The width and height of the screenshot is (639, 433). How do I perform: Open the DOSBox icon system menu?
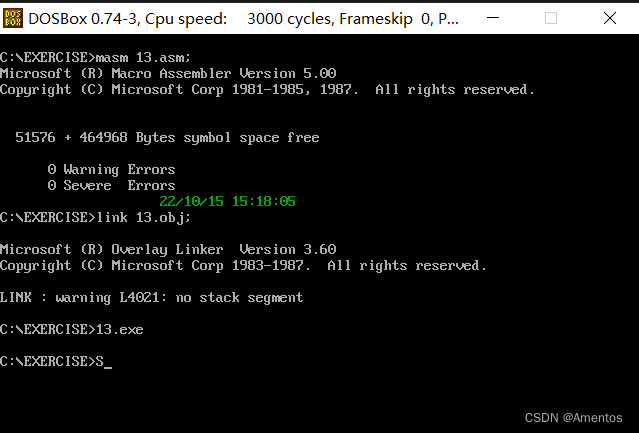point(13,18)
